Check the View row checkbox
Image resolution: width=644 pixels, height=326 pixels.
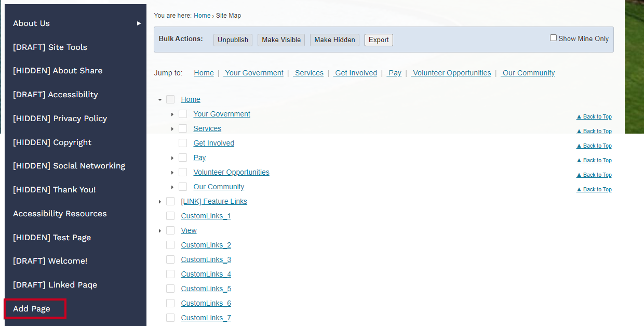170,230
